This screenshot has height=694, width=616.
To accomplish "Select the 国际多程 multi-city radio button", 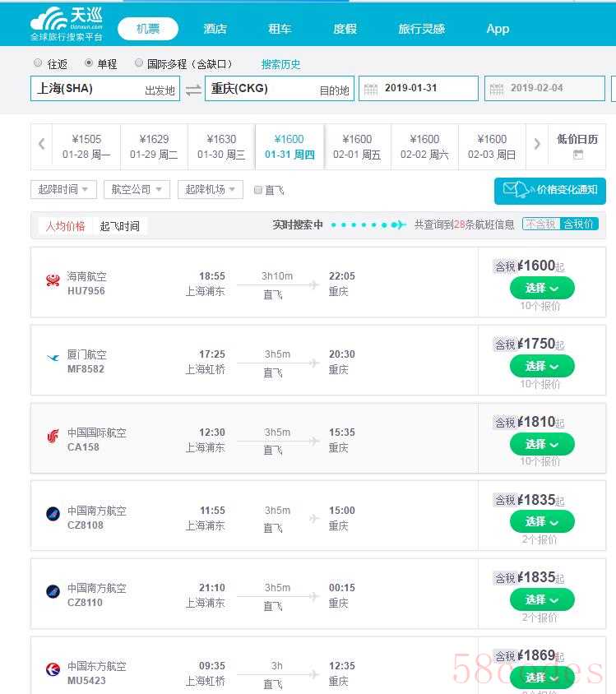I will [138, 62].
